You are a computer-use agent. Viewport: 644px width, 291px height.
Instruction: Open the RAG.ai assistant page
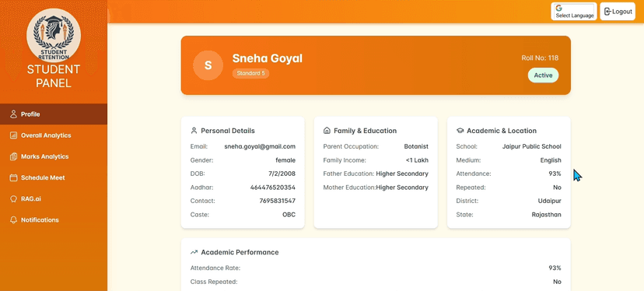[x=54, y=199]
